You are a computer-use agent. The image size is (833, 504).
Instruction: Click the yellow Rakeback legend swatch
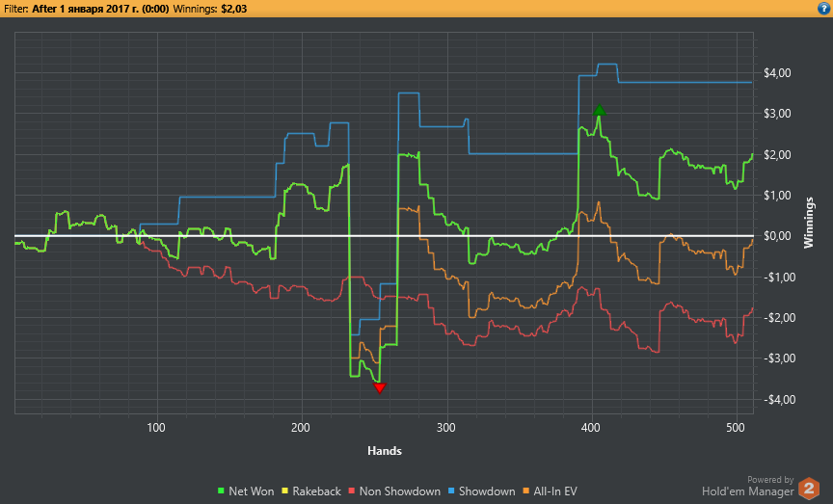[x=285, y=491]
